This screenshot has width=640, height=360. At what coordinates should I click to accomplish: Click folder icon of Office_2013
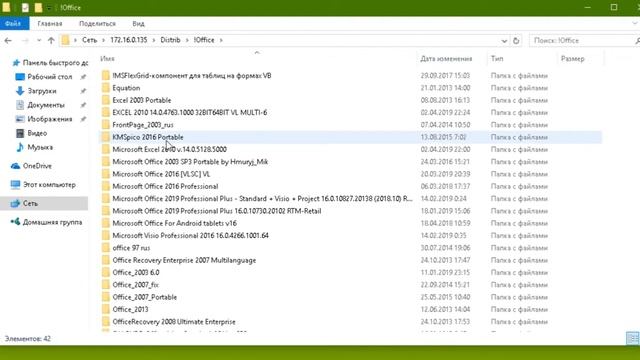106,309
